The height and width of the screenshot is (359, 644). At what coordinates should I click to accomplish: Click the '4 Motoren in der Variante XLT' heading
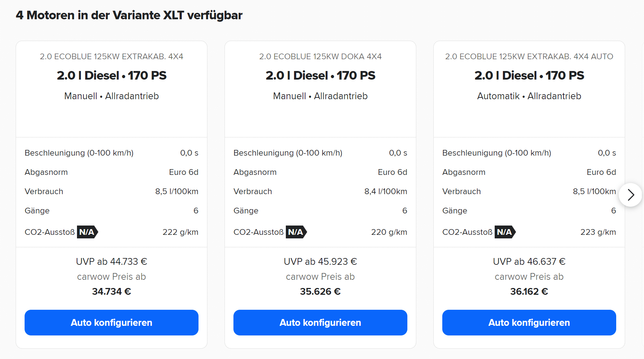click(129, 15)
